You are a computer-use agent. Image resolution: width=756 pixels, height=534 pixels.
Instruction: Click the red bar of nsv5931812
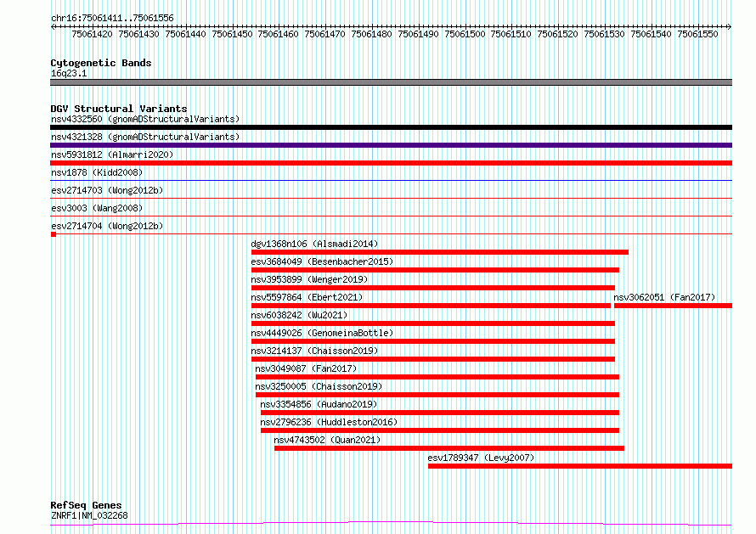point(391,163)
